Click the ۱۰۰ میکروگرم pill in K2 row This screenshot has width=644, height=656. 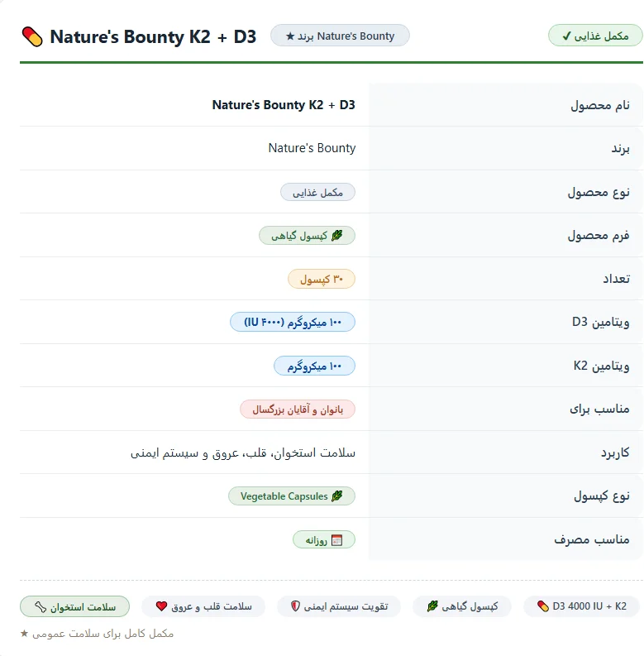[x=314, y=366]
